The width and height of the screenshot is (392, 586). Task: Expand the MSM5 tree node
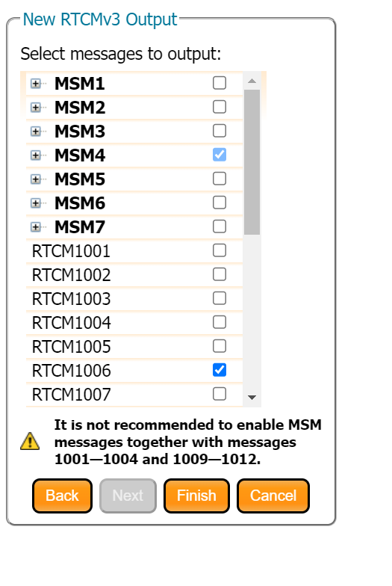[x=36, y=179]
